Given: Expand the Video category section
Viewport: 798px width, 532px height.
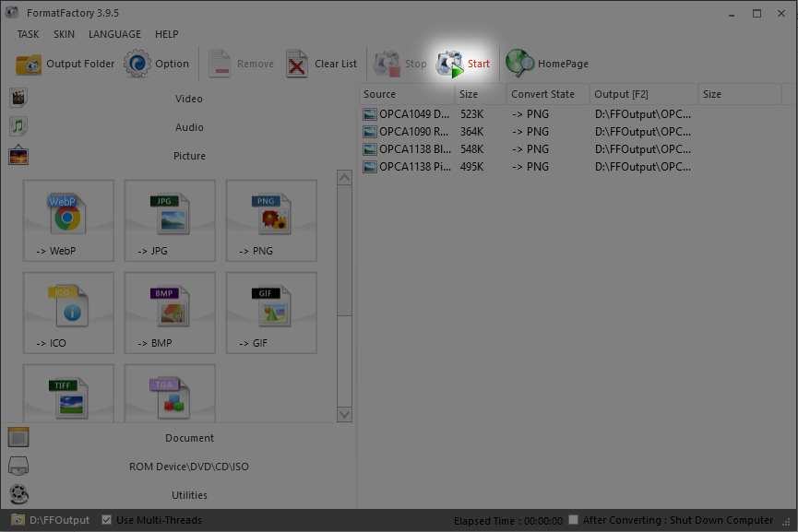Looking at the screenshot, I should pos(188,99).
